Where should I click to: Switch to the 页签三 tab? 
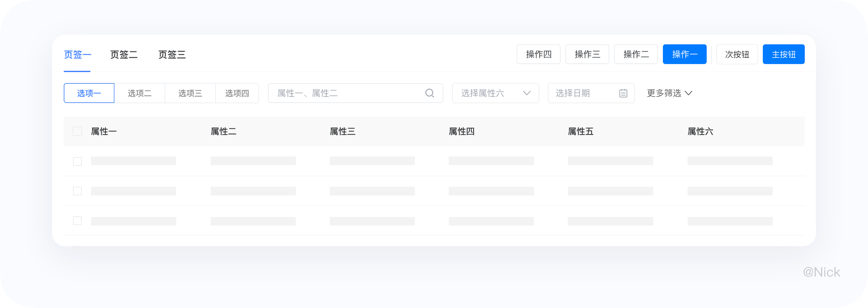[172, 55]
